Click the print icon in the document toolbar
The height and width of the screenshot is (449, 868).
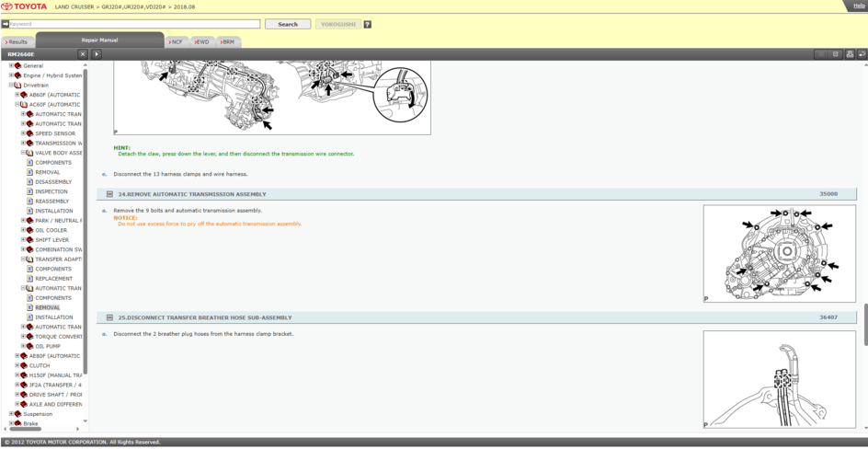point(850,54)
